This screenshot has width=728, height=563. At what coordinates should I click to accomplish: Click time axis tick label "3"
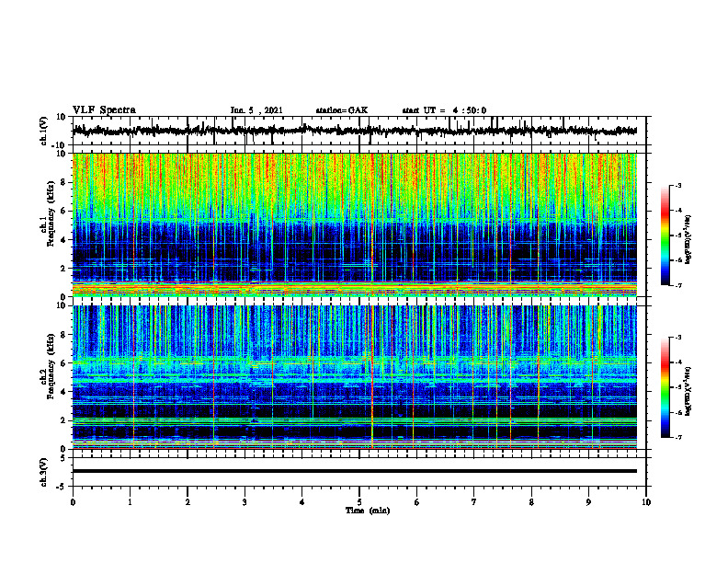tap(245, 502)
